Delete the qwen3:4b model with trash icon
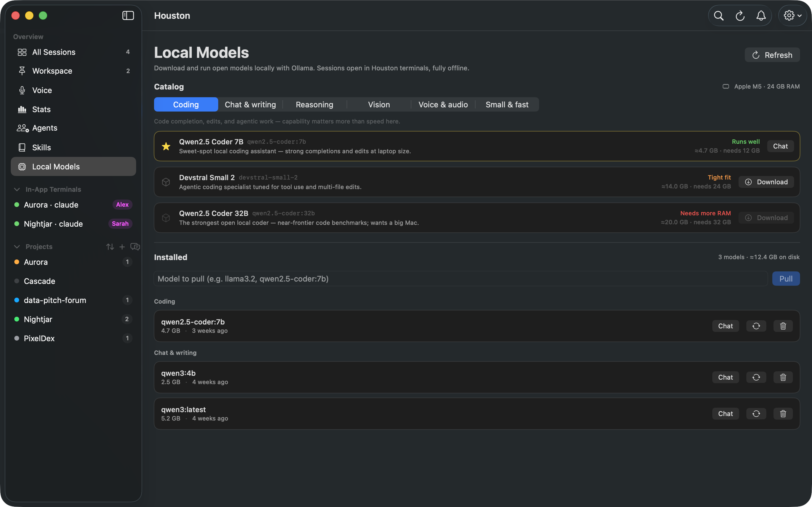The width and height of the screenshot is (812, 507). pos(783,377)
